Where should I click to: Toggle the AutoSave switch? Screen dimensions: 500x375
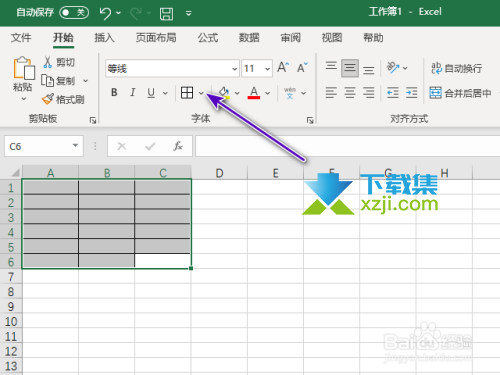point(74,13)
